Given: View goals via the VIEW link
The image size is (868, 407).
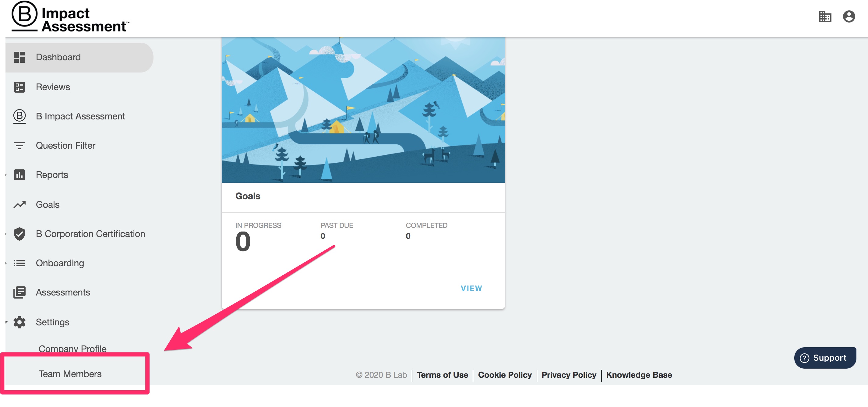Looking at the screenshot, I should click(x=471, y=288).
